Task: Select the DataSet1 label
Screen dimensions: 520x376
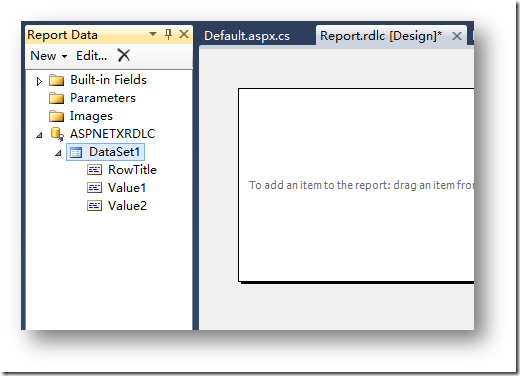Action: [x=114, y=152]
